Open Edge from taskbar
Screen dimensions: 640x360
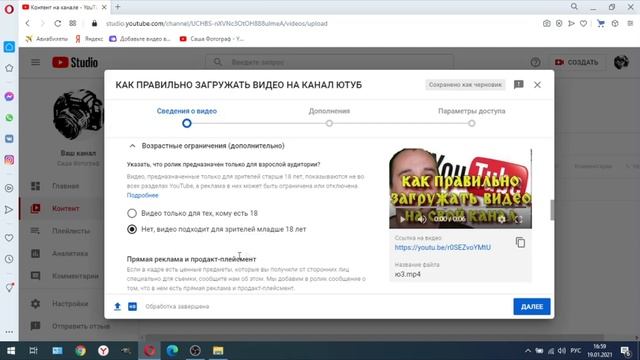(x=172, y=350)
